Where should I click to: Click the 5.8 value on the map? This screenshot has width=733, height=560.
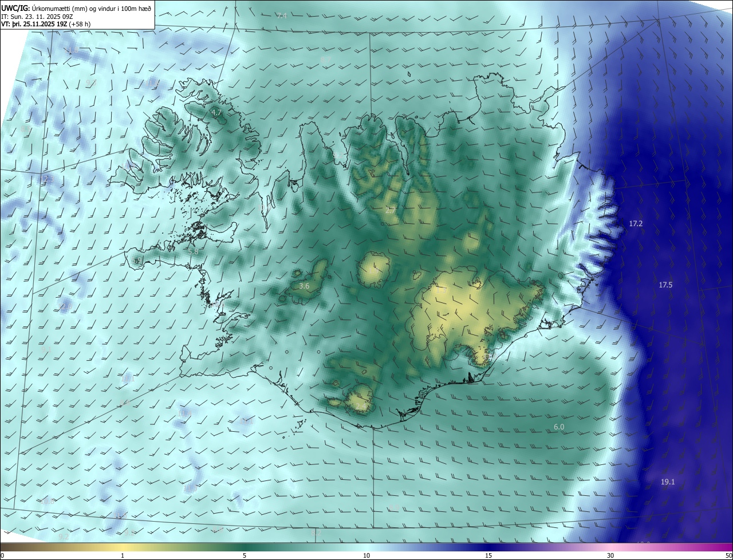pyautogui.click(x=193, y=251)
